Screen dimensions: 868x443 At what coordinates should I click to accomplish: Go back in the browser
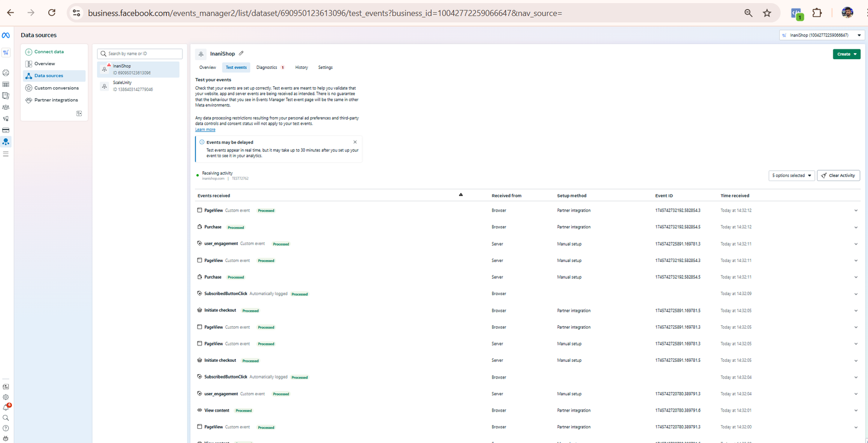click(x=10, y=12)
